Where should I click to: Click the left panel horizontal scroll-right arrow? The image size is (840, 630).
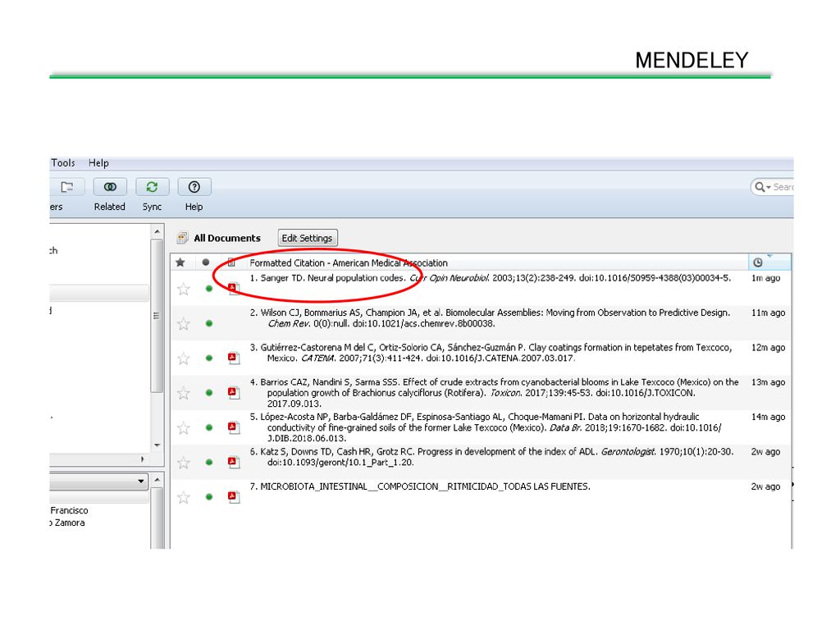pyautogui.click(x=142, y=459)
